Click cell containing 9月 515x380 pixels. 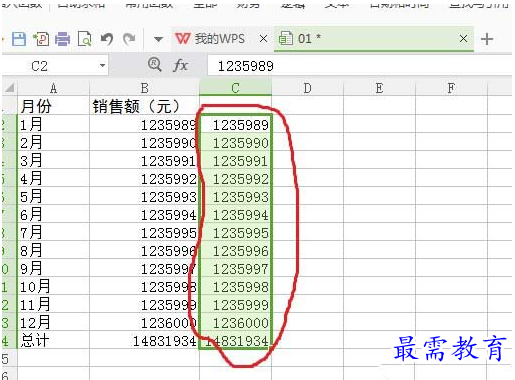coord(53,269)
